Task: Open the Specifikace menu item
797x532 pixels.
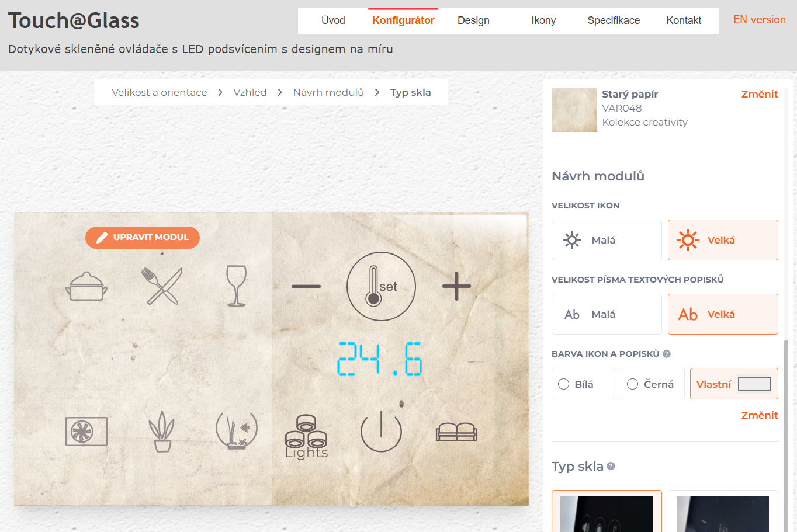Action: click(614, 20)
